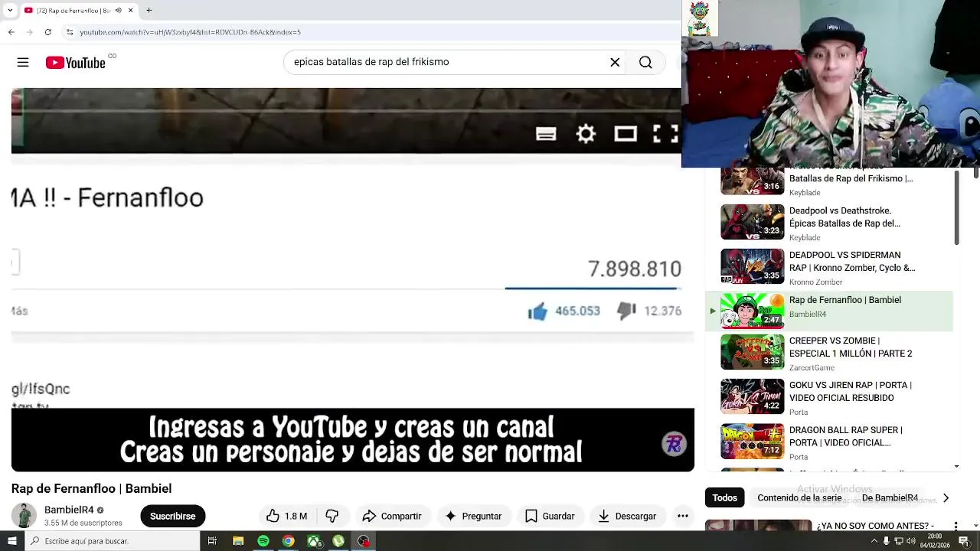The height and width of the screenshot is (551, 980).
Task: Open the recording app icon in taskbar
Action: point(363,541)
